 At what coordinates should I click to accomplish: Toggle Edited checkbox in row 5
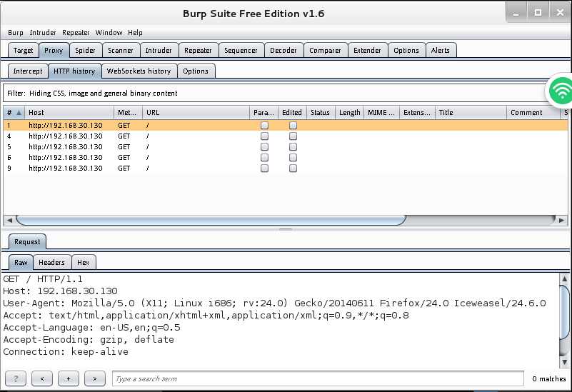pos(293,146)
